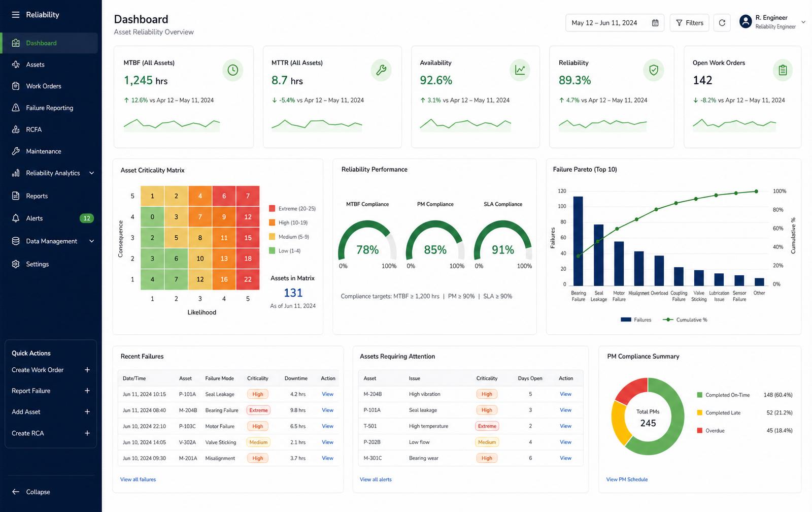Click plus icon next to Create RCA

tap(87, 433)
